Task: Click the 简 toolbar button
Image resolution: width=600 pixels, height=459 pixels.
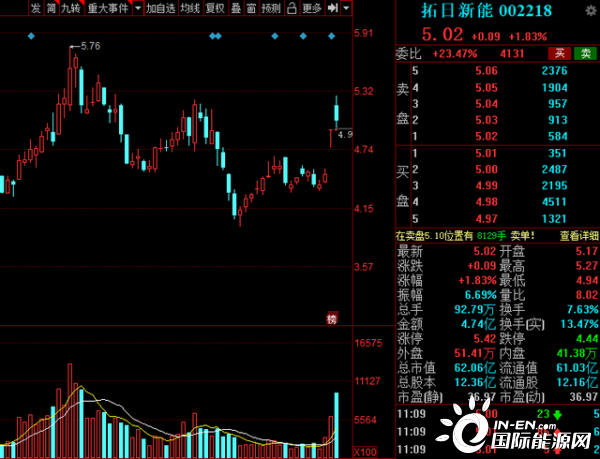Action: (51, 8)
